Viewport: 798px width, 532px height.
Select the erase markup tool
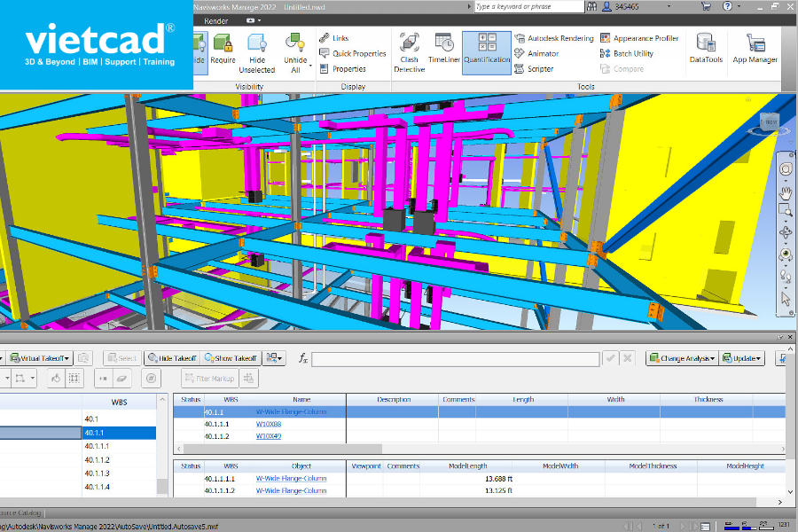[121, 379]
